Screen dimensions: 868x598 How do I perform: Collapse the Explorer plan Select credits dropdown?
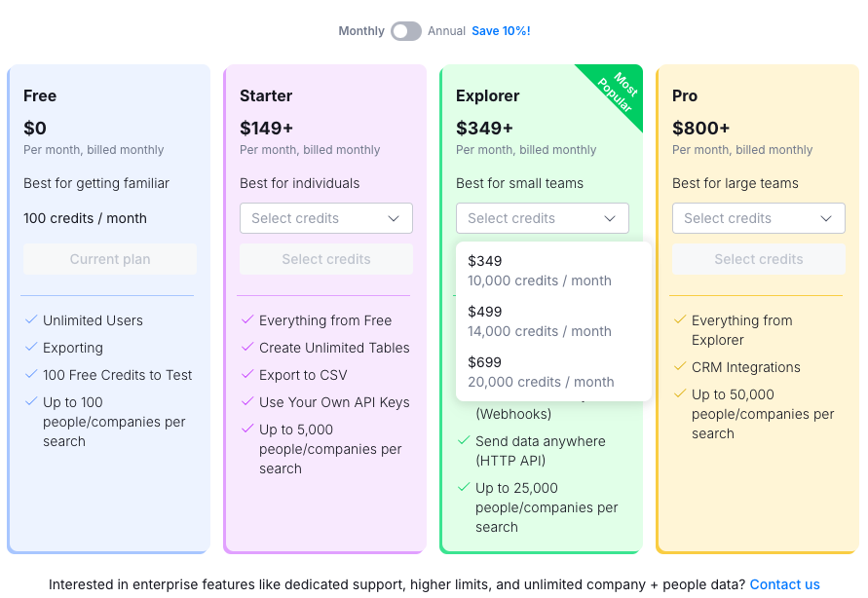[x=543, y=218]
